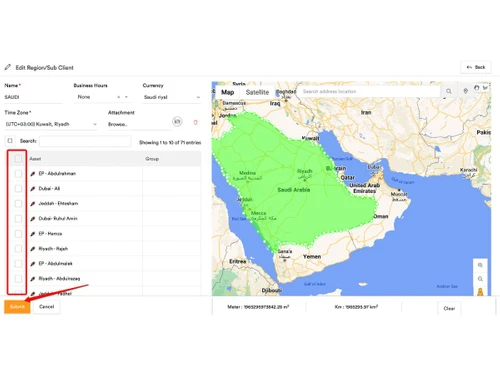Click the pencil icon in Edit Region/Sub Client title
The width and height of the screenshot is (500, 375).
click(8, 67)
